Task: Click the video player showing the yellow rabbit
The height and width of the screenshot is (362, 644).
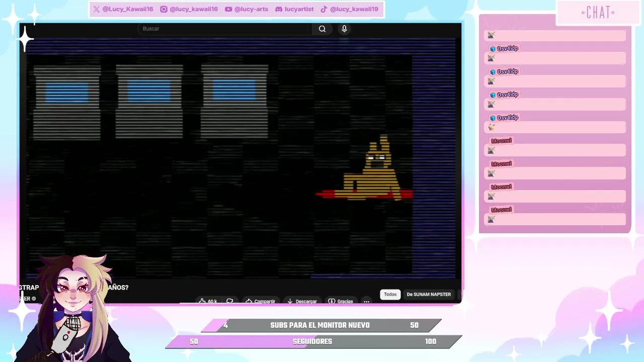Action: 240,157
